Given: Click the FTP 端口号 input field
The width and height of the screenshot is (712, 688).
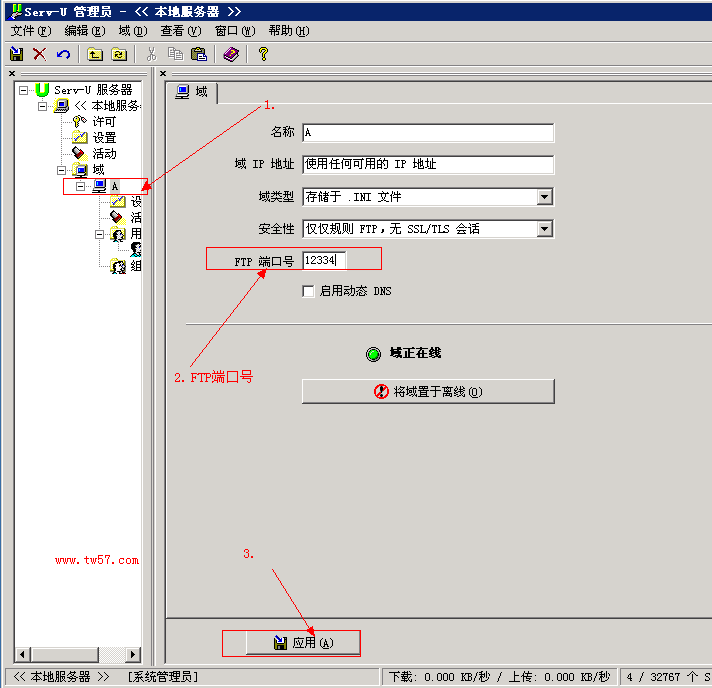Looking at the screenshot, I should click(x=324, y=260).
